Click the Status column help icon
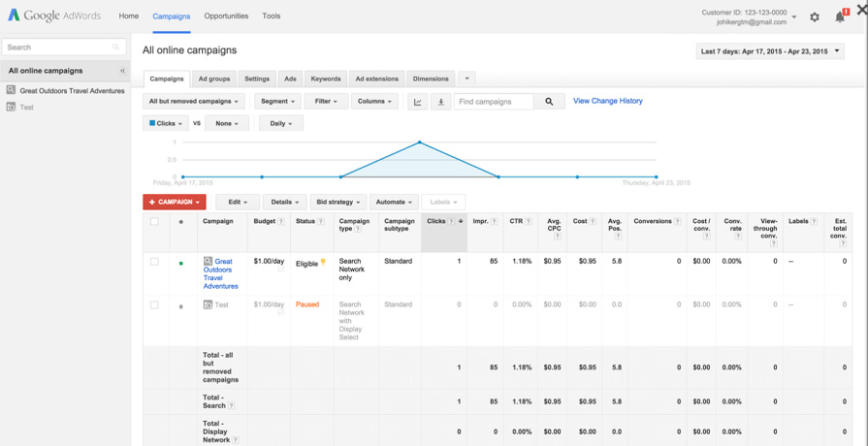This screenshot has width=868, height=446. tap(320, 221)
